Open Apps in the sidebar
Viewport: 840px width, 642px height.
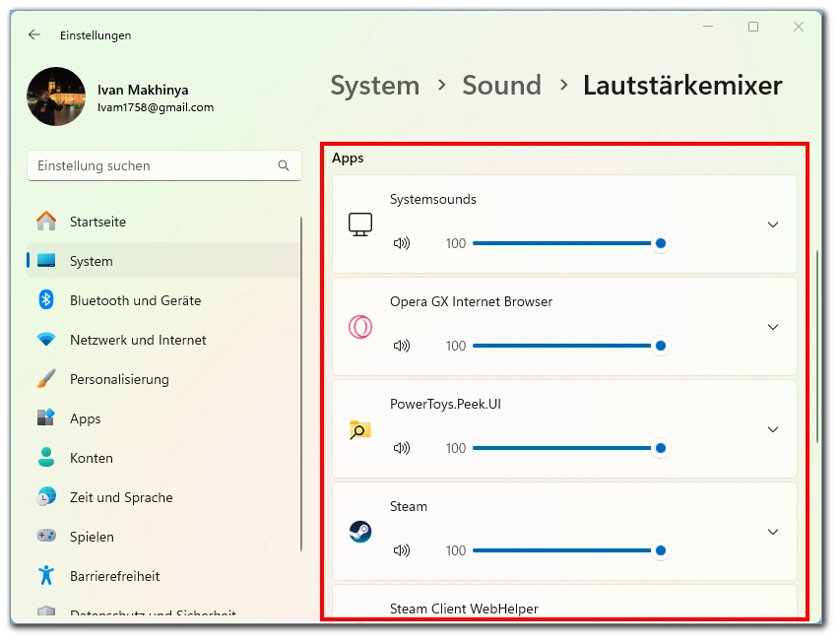coord(163,418)
